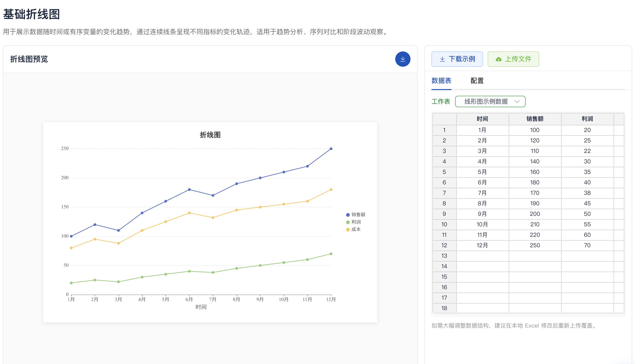The height and width of the screenshot is (364, 636).
Task: Select the 销售额 column header
Action: [x=535, y=119]
